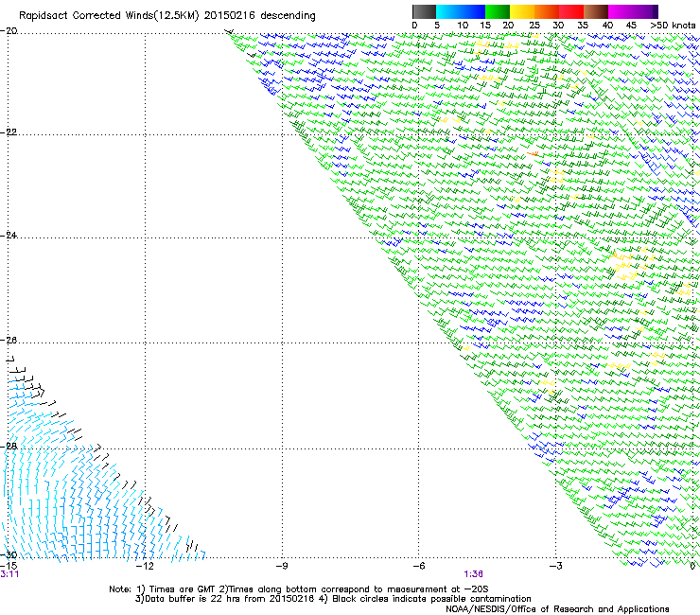The height and width of the screenshot is (615, 700).
Task: Click the '-12' longitude axis label
Action: click(145, 566)
